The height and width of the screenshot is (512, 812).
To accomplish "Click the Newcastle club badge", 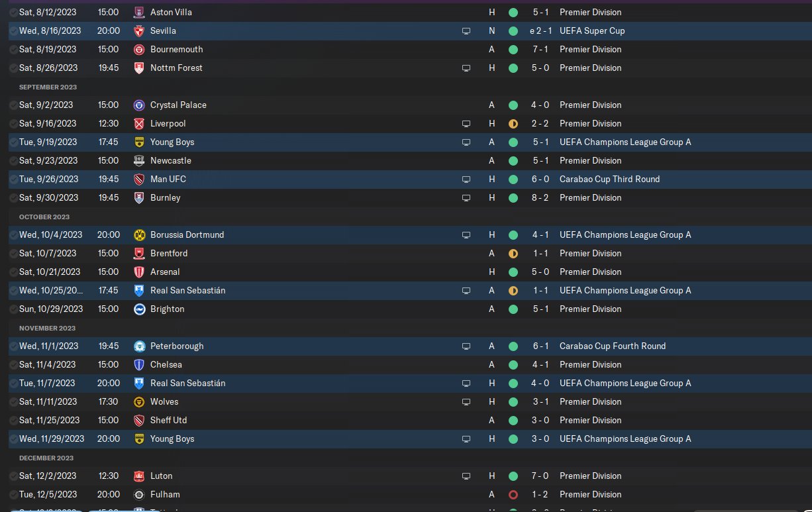I will click(x=139, y=160).
